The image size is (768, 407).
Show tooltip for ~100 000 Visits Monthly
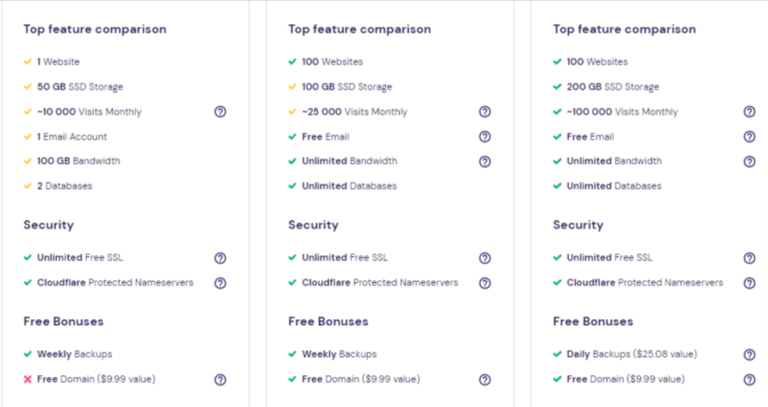pyautogui.click(x=749, y=112)
